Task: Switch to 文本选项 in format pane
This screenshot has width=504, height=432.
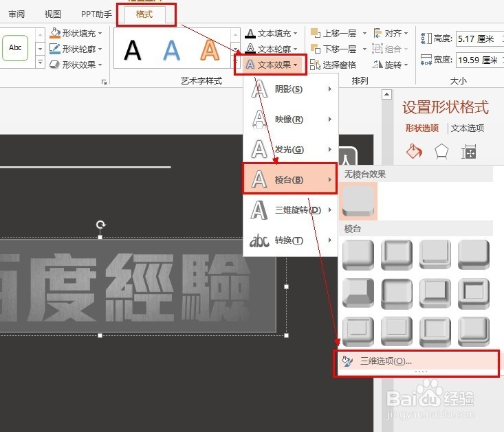Action: 468,128
